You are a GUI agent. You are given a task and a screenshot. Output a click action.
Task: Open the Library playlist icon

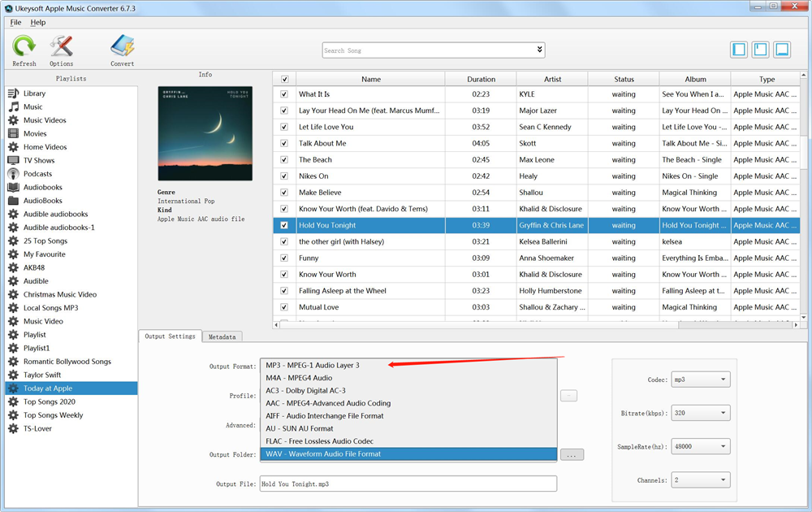tap(14, 93)
